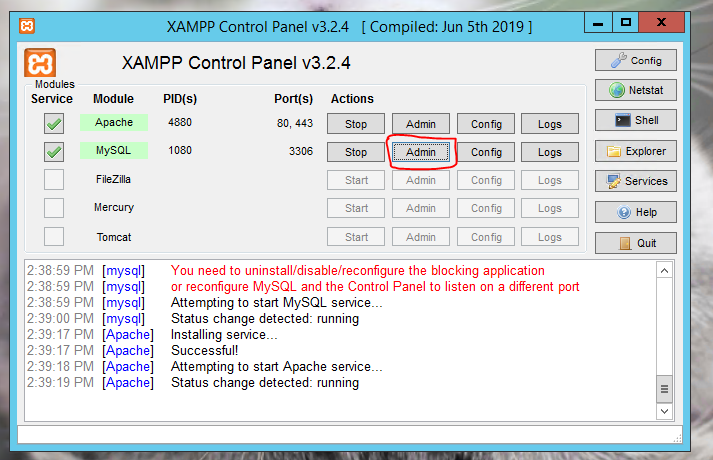Toggle the Apache service checkbox
This screenshot has width=713, height=460.
coord(54,124)
